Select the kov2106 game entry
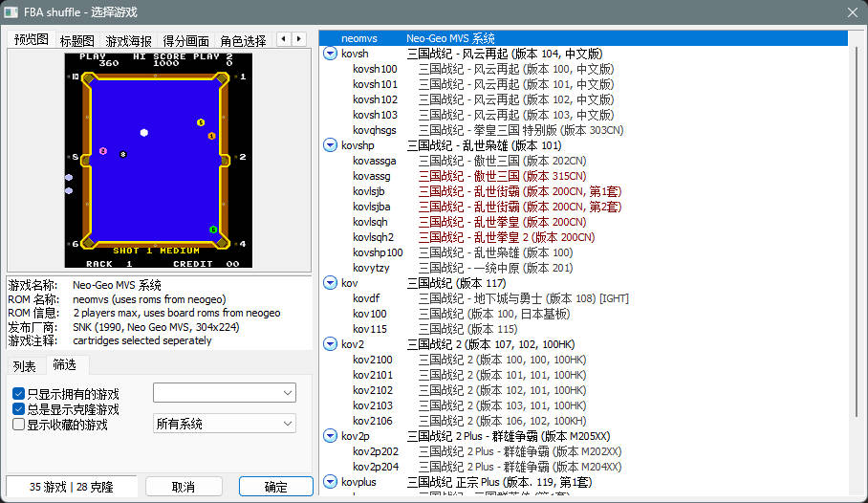Image resolution: width=868 pixels, height=503 pixels. 583,421
